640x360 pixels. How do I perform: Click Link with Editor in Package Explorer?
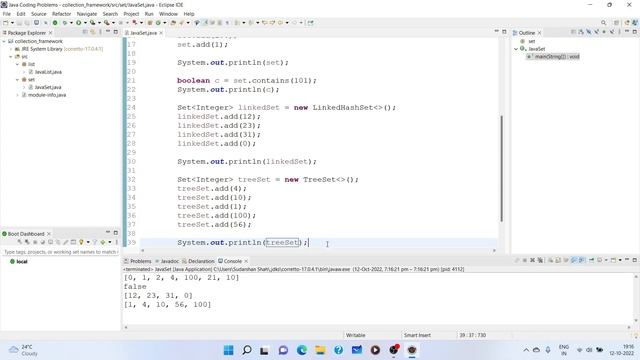93,32
